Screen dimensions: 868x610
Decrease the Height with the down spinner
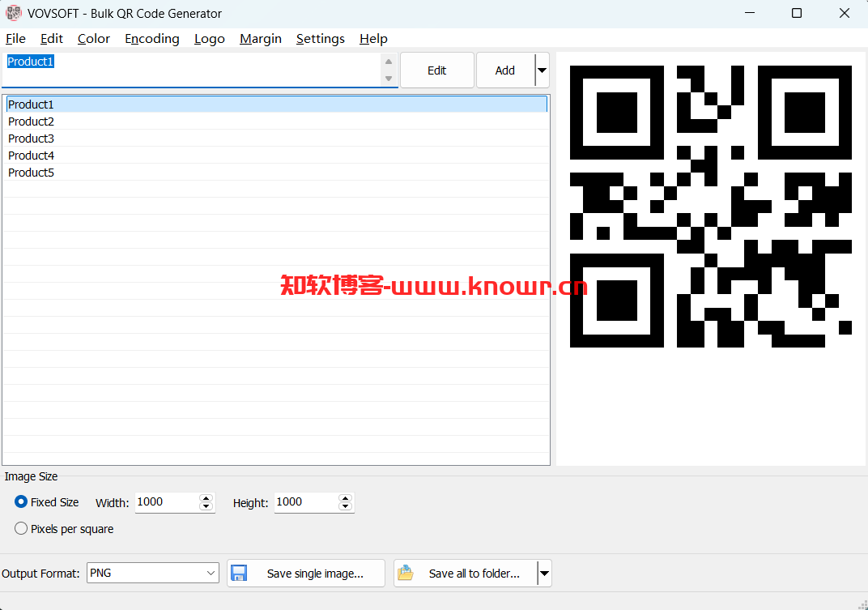[346, 506]
